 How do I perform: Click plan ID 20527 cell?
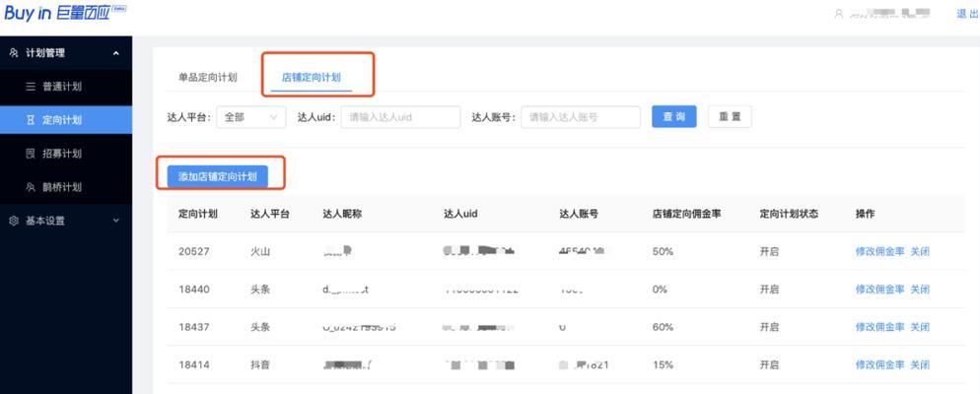[x=194, y=251]
